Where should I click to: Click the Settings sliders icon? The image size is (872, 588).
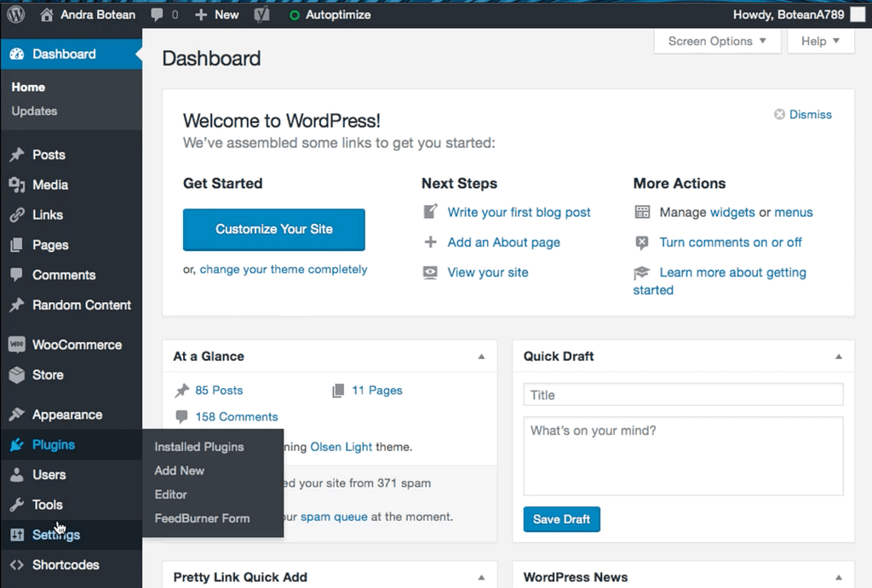17,534
